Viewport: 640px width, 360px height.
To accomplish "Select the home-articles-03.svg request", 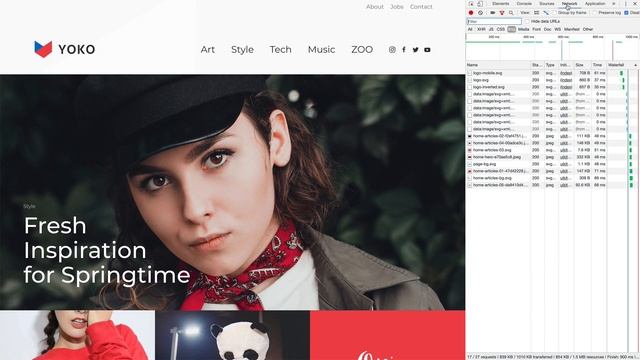I will click(x=492, y=150).
